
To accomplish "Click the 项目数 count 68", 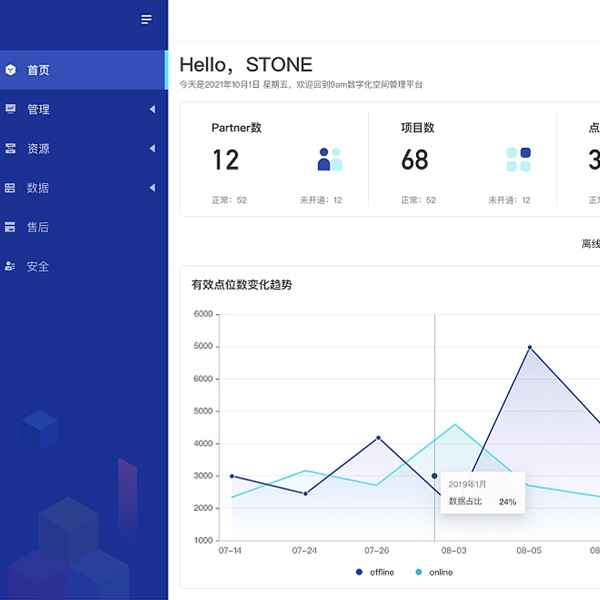I will [x=415, y=160].
